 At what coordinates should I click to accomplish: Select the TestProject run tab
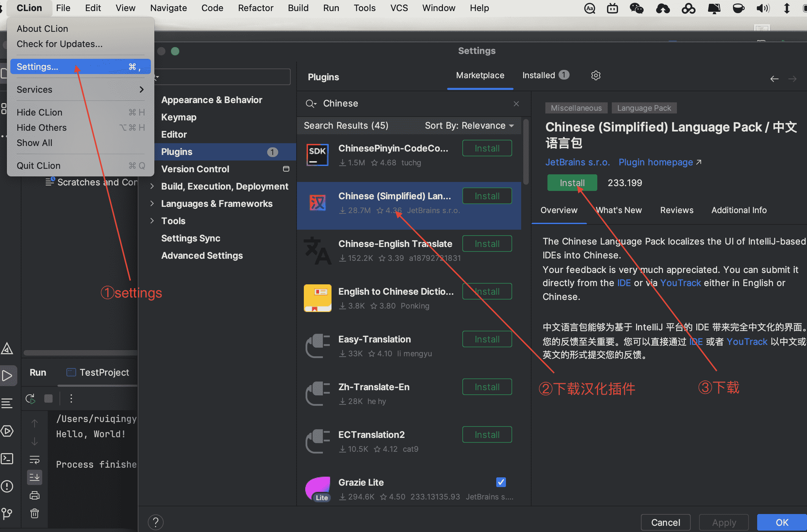98,373
